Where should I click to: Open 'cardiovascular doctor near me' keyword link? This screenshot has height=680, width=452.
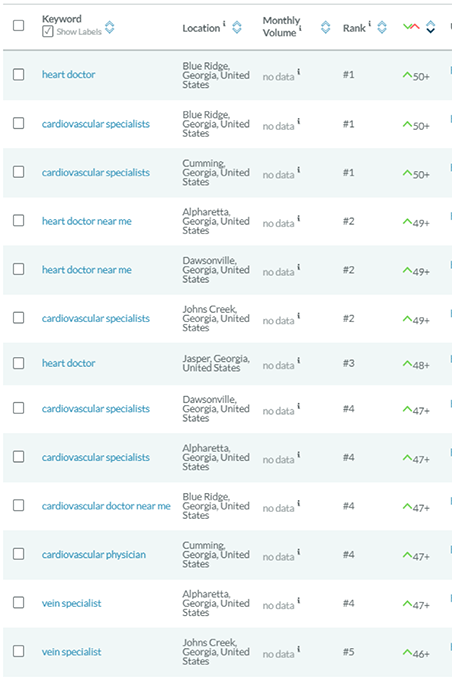106,506
